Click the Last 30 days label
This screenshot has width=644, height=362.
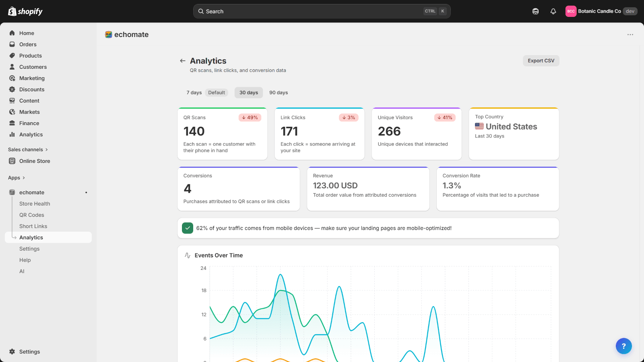click(489, 136)
